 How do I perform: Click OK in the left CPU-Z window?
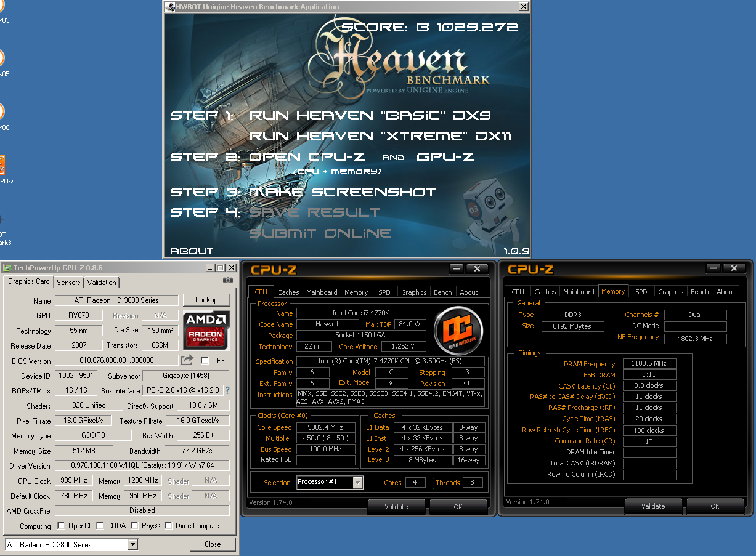click(458, 507)
